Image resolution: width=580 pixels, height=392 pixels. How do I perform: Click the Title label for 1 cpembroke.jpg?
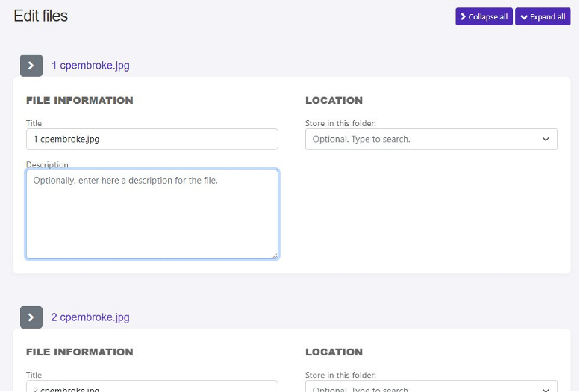(x=34, y=123)
